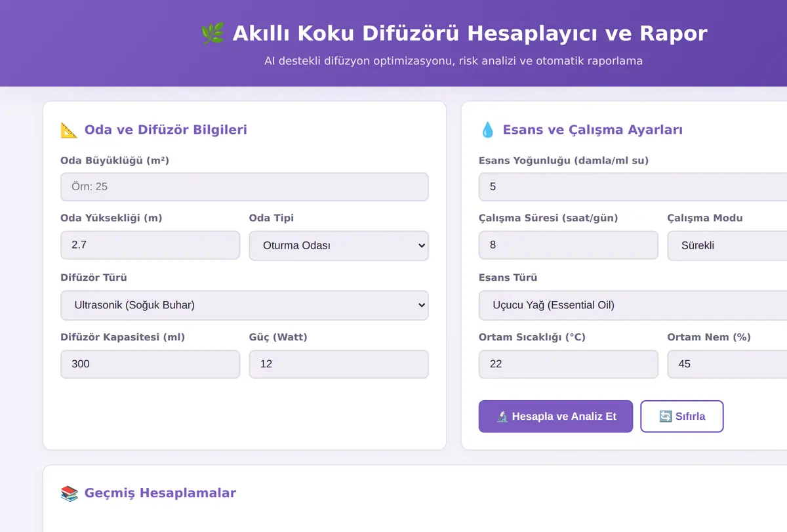Click the Ortam Nem field showing 45
Screen dimensions: 787x532
pyautogui.click(x=727, y=364)
